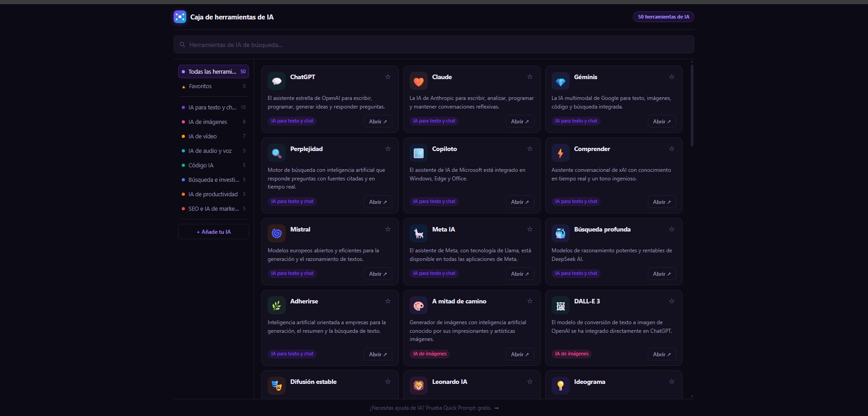Open Meta IA via Abrir button
The height and width of the screenshot is (416, 868).
[x=520, y=274]
